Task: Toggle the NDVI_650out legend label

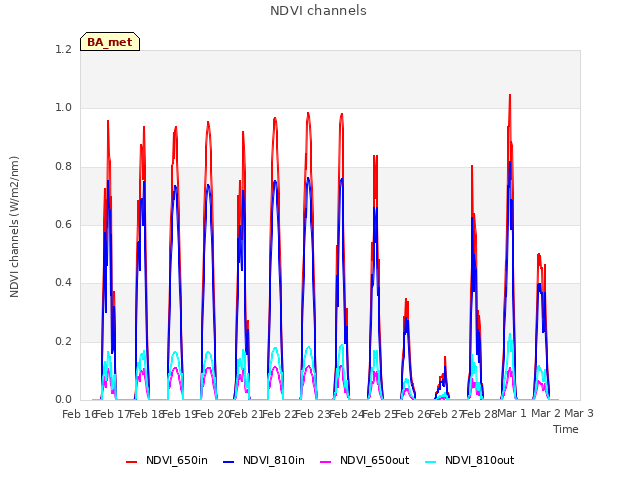Action: (x=375, y=460)
